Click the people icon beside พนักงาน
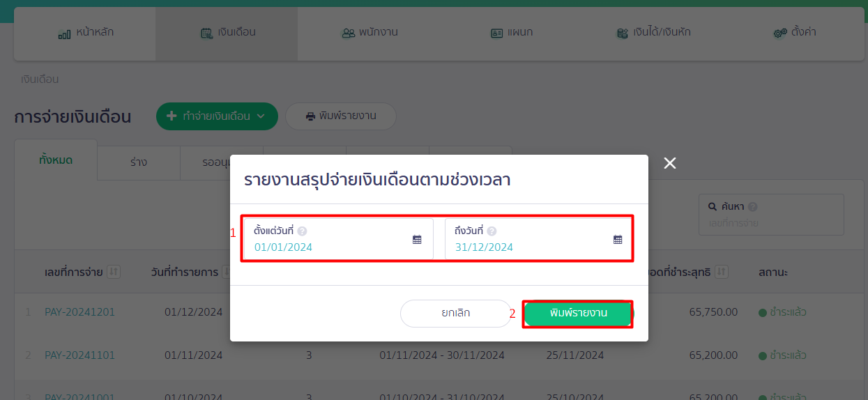 click(348, 33)
